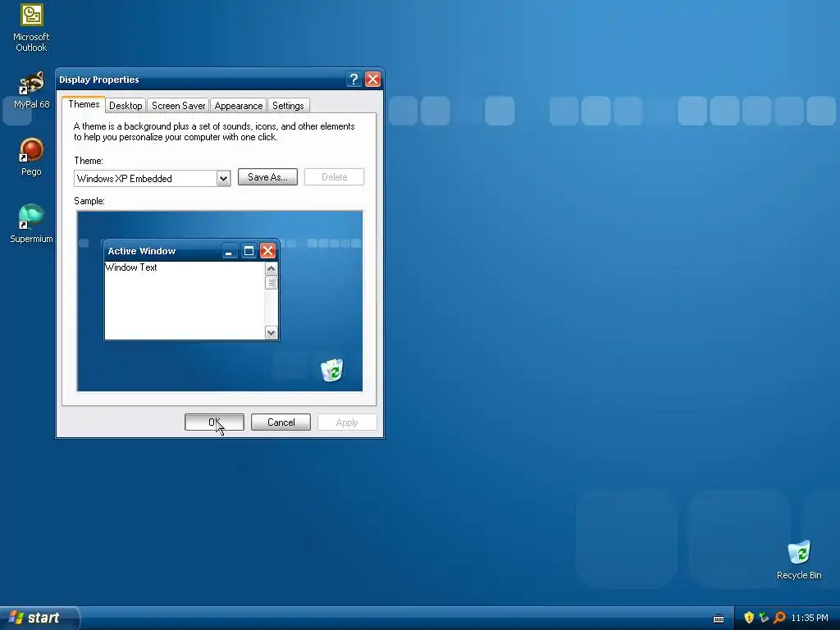This screenshot has width=840, height=630.
Task: Click the Display Properties help question mark
Action: pos(354,80)
